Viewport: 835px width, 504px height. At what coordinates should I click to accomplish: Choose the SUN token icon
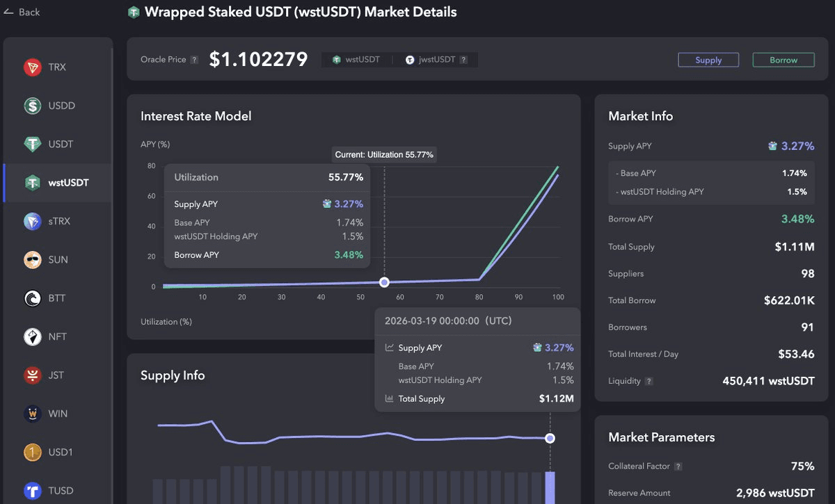coord(32,260)
